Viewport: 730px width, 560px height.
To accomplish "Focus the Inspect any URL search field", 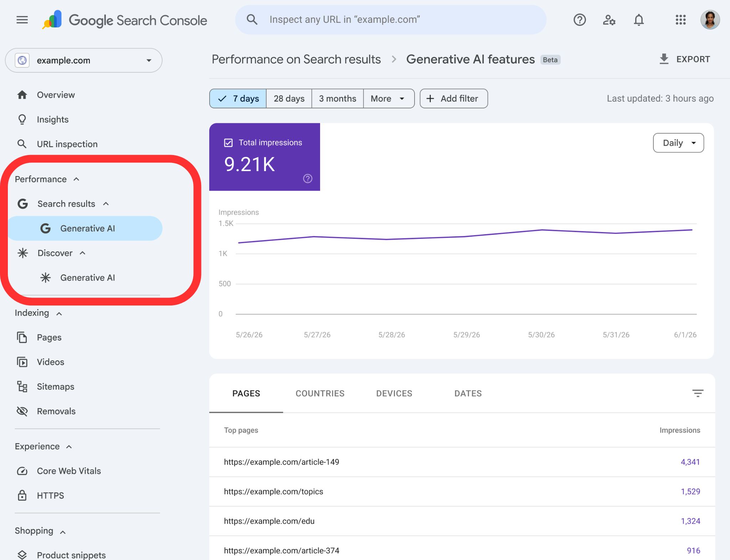I will tap(391, 20).
